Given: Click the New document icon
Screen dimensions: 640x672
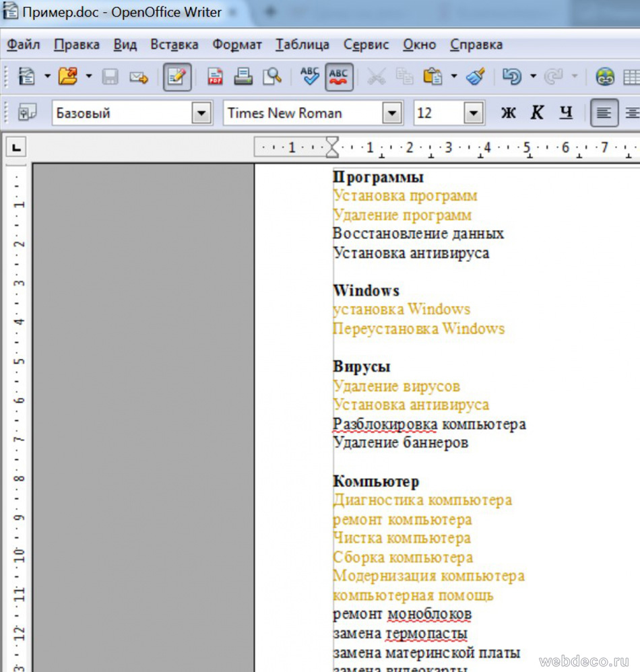Looking at the screenshot, I should [x=26, y=77].
